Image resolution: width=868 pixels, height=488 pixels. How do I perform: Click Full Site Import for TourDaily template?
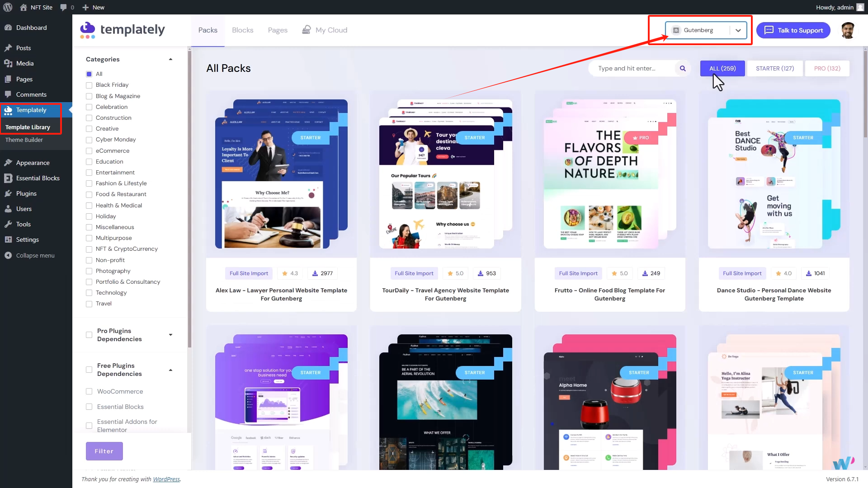tap(414, 273)
